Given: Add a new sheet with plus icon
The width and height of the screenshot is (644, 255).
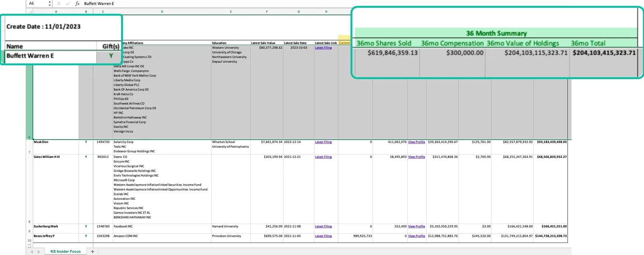Looking at the screenshot, I should pos(93,251).
